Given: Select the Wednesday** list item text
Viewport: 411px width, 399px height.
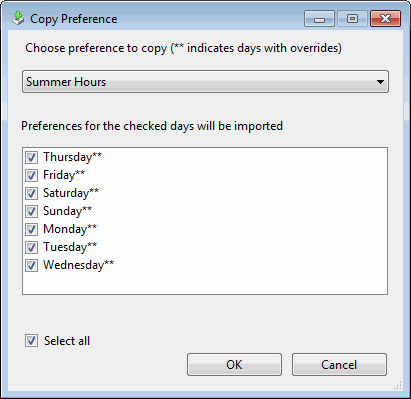Looking at the screenshot, I should [x=78, y=265].
